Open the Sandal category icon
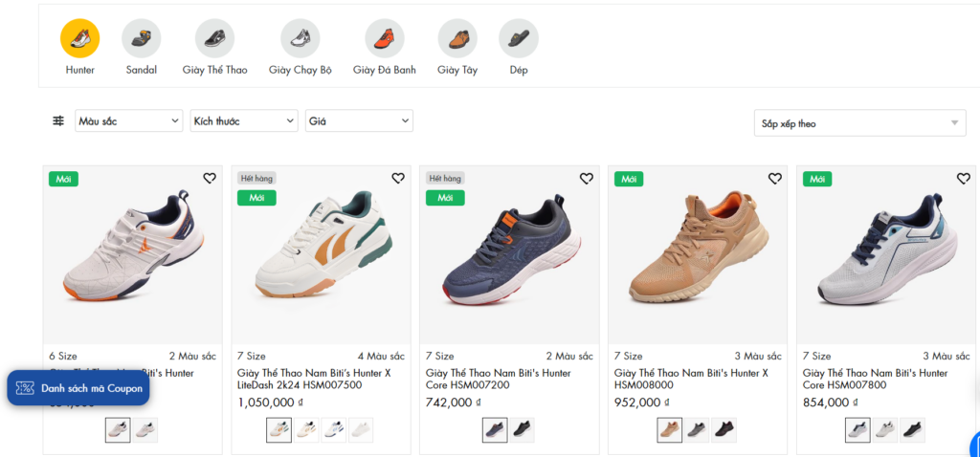Image resolution: width=980 pixels, height=457 pixels. [142, 38]
